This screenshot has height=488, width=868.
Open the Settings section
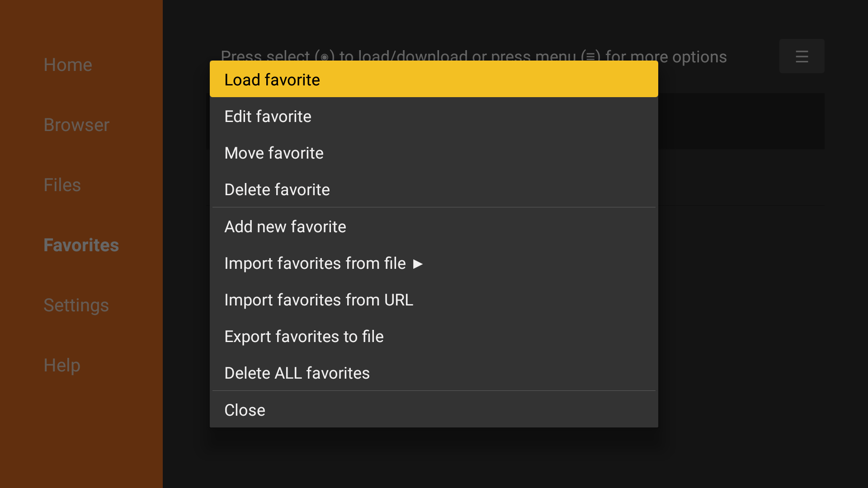(76, 305)
